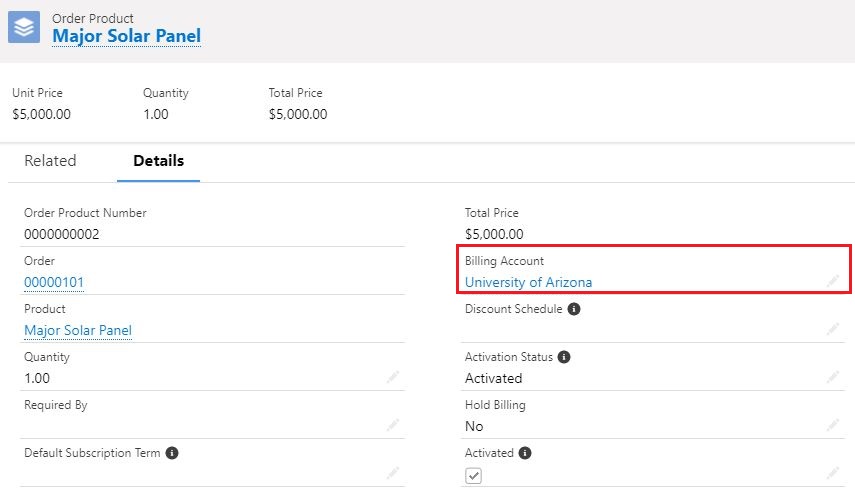Viewport: 855px width, 489px height.
Task: Edit Default Subscription Term pencil icon
Action: point(393,473)
